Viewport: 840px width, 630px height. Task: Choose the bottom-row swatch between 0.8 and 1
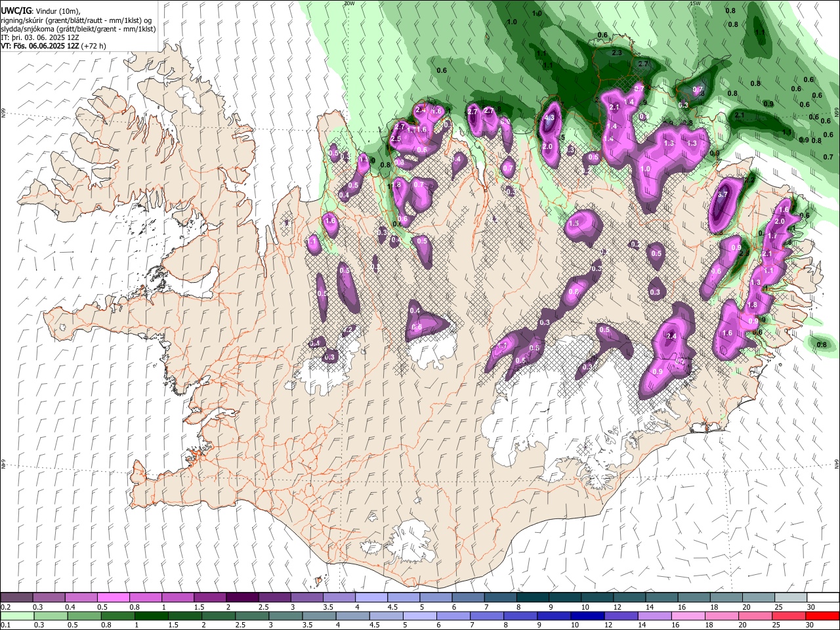point(117,616)
